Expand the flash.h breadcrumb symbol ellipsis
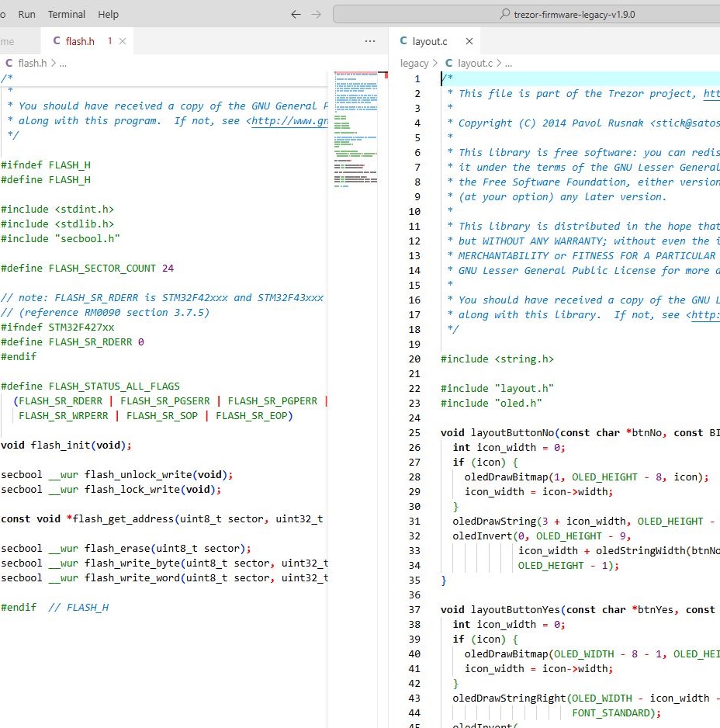Image resolution: width=720 pixels, height=728 pixels. click(x=63, y=64)
